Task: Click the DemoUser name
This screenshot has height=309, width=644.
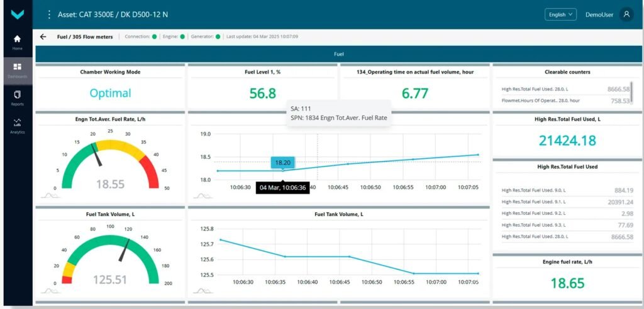Action: [x=599, y=14]
